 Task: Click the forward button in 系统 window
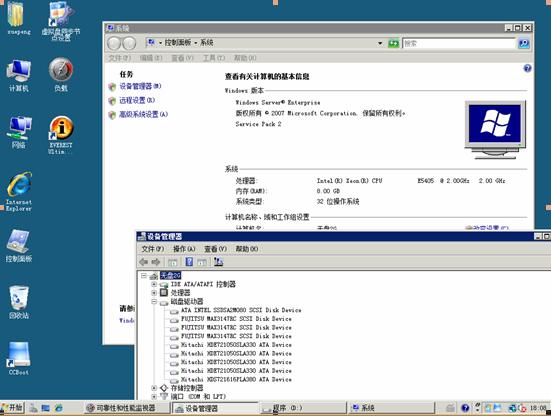pos(129,43)
